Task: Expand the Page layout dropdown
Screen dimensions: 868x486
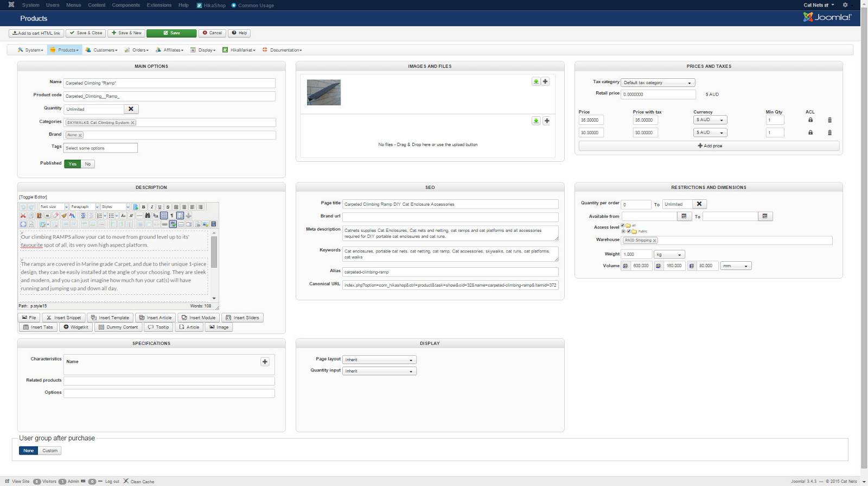Action: [379, 360]
